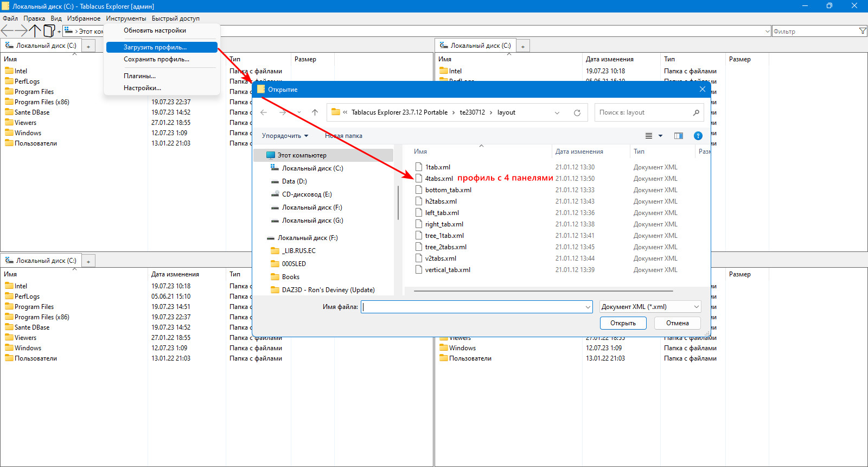Go up one folder in Tablacus toolbar
868x467 pixels.
tap(35, 30)
